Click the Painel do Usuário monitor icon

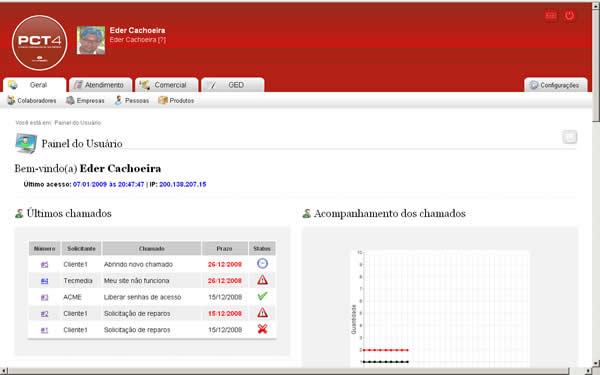click(x=26, y=143)
